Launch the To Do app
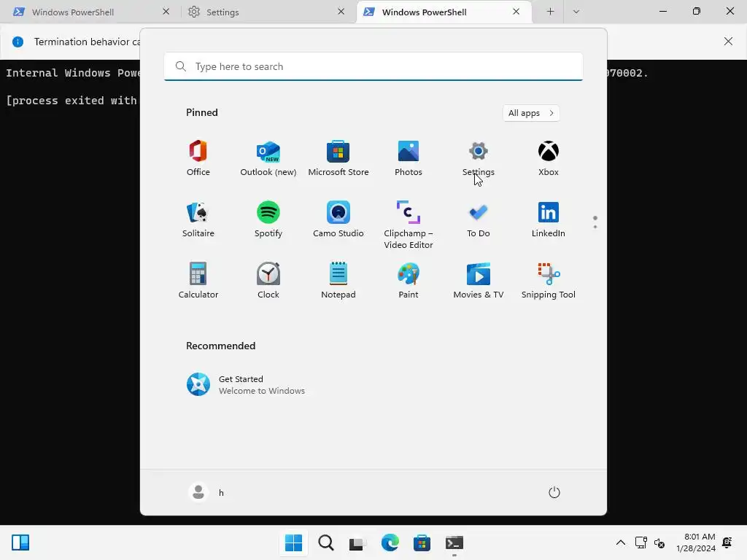Image resolution: width=747 pixels, height=560 pixels. coord(479,219)
